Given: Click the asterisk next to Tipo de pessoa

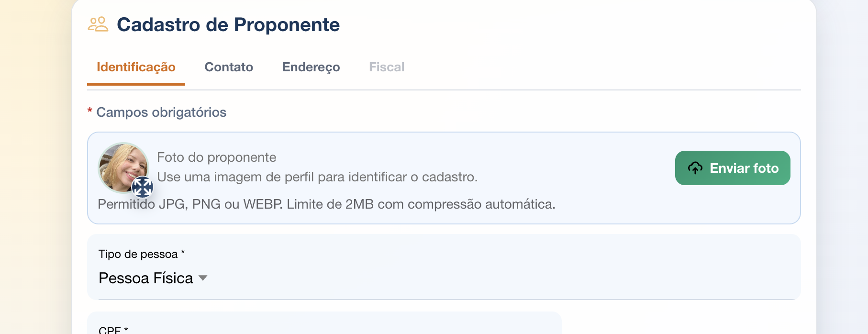Looking at the screenshot, I should point(183,252).
